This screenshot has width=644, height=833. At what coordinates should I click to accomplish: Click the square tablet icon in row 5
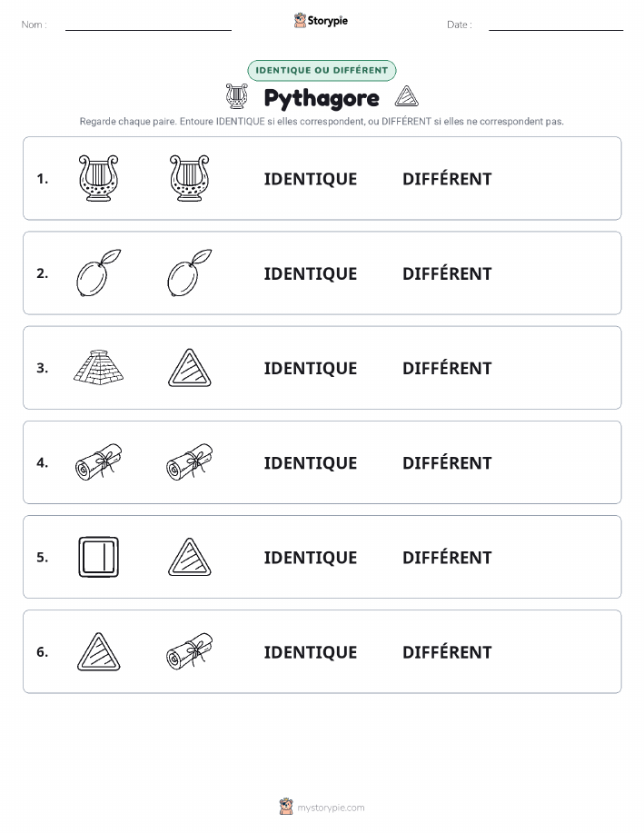pyautogui.click(x=98, y=557)
